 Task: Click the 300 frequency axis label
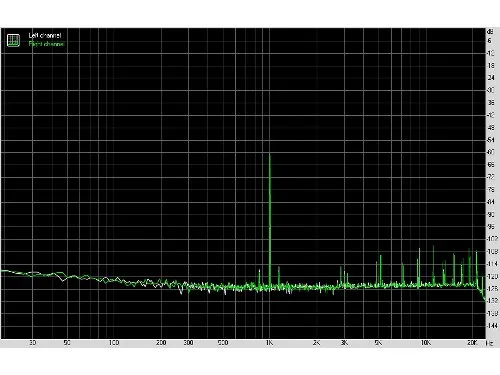188,343
